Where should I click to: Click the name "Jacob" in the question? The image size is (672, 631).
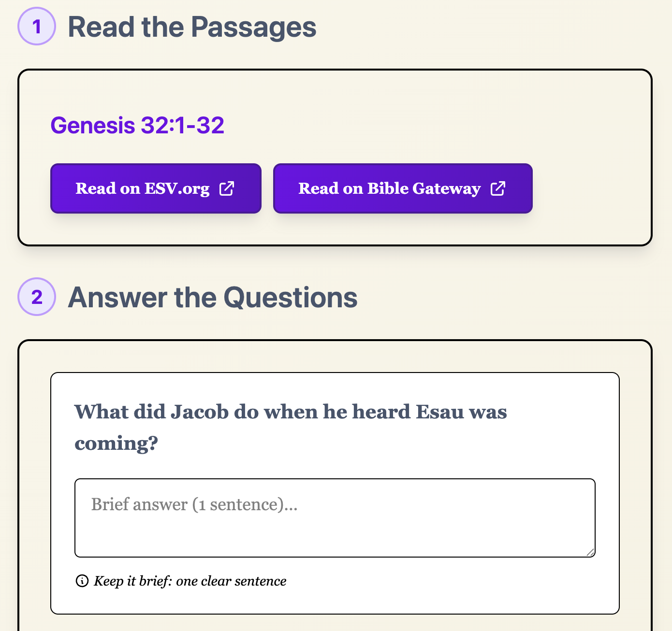point(200,412)
